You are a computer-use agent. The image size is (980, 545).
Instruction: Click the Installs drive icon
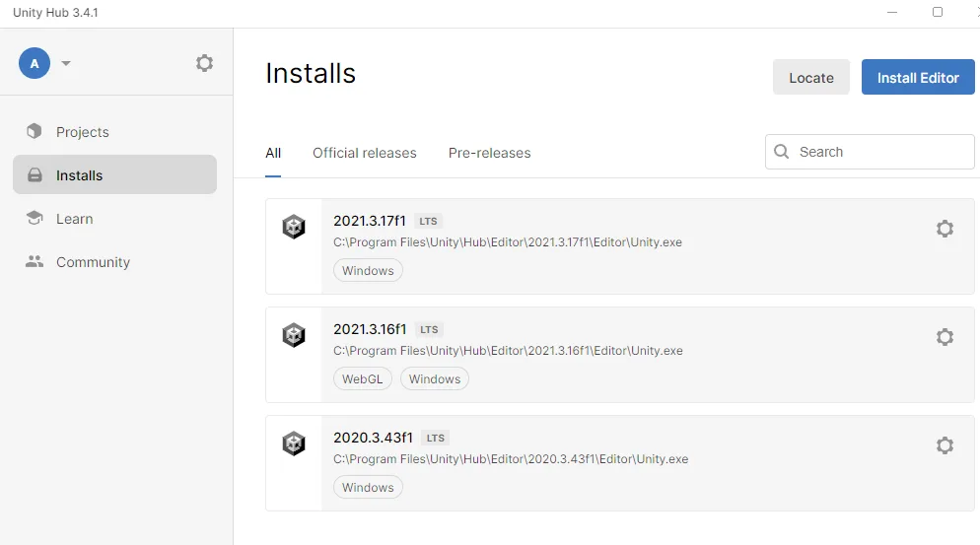point(35,175)
